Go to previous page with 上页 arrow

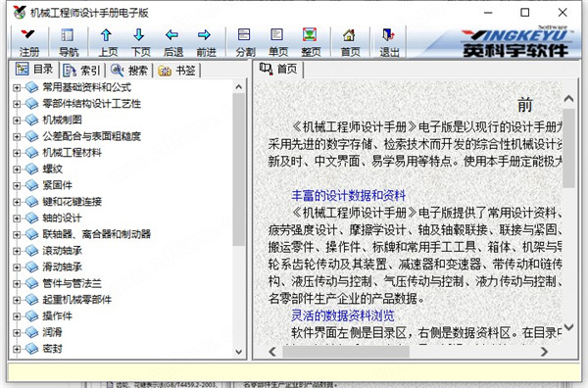(107, 42)
